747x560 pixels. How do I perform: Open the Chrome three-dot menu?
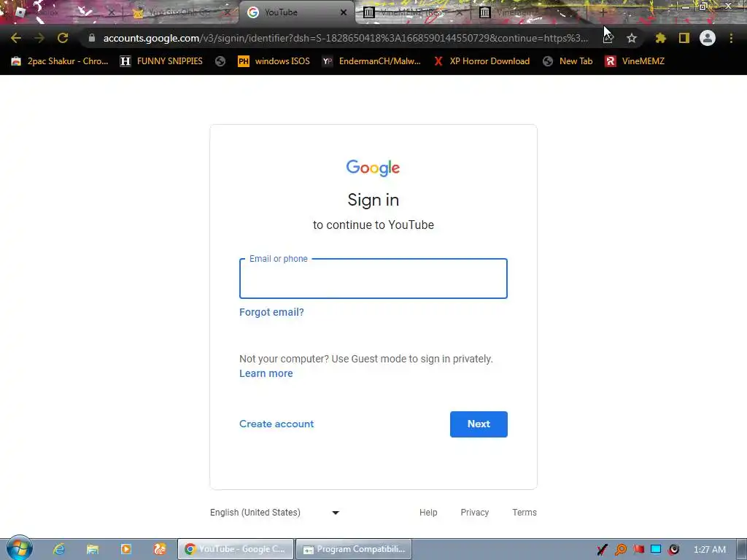tap(731, 38)
